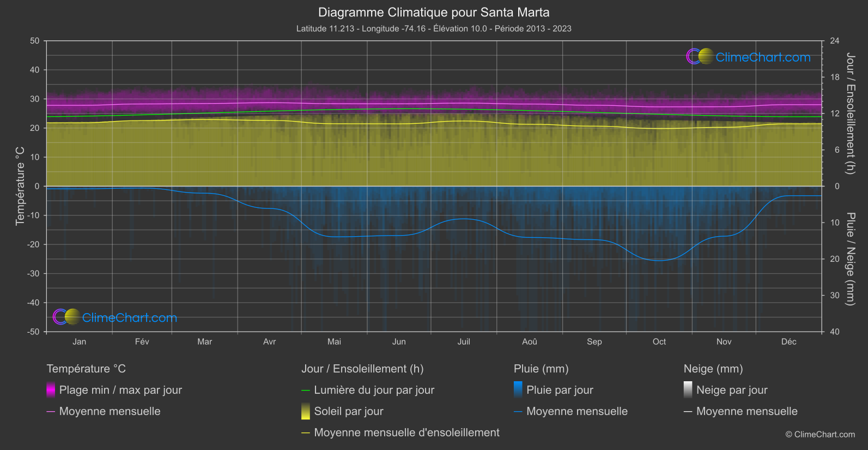This screenshot has height=450, width=868.
Task: Click the 'Jun' month label on the x-axis
Action: 399,341
